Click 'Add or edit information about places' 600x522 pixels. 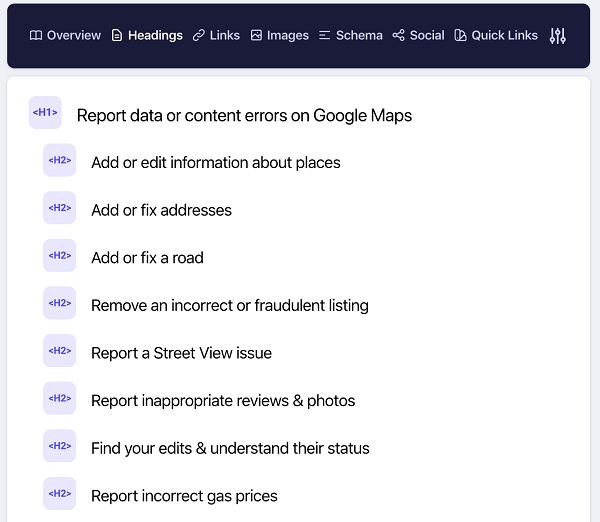coord(216,163)
